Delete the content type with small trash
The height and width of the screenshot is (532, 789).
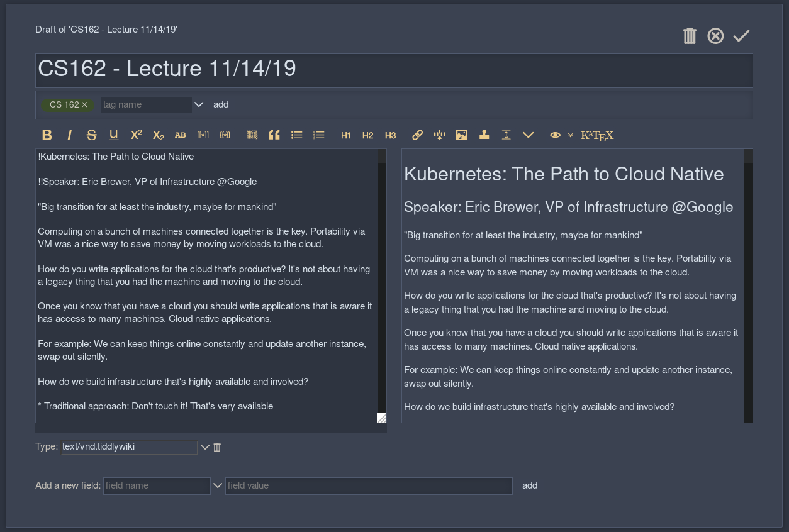217,447
